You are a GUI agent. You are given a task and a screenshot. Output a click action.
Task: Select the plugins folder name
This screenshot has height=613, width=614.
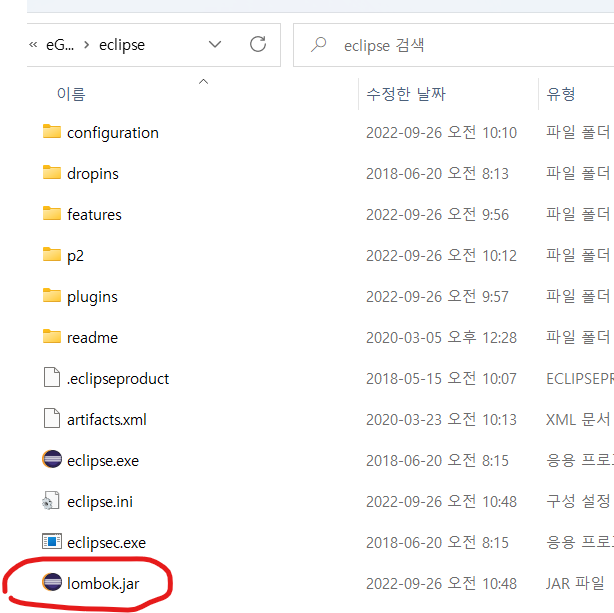(92, 297)
